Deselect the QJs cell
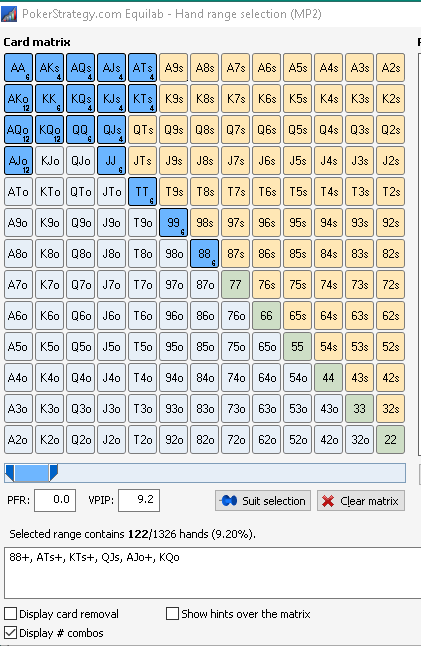 tap(112, 129)
